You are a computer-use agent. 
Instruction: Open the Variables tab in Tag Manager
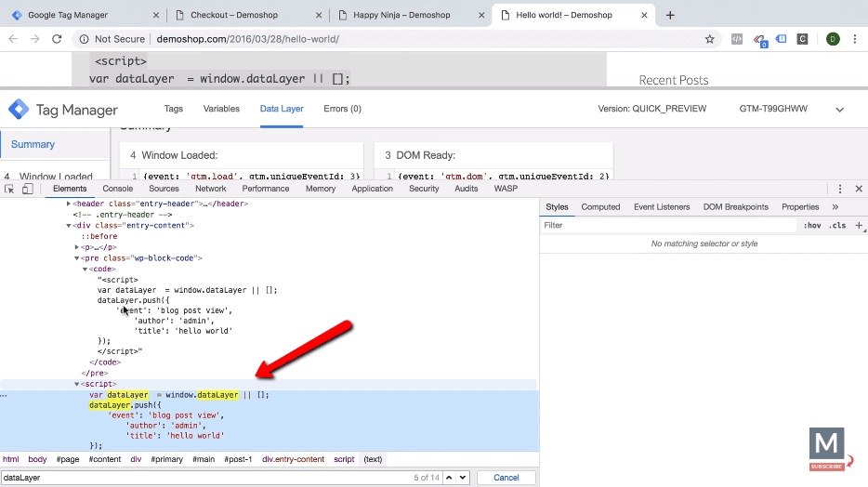tap(221, 109)
